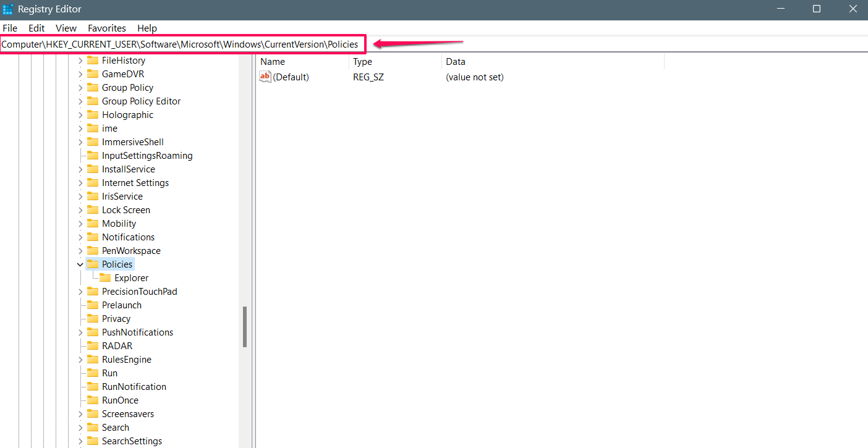Select the Privacy folder icon
Viewport: 868px width, 448px height.
point(93,318)
